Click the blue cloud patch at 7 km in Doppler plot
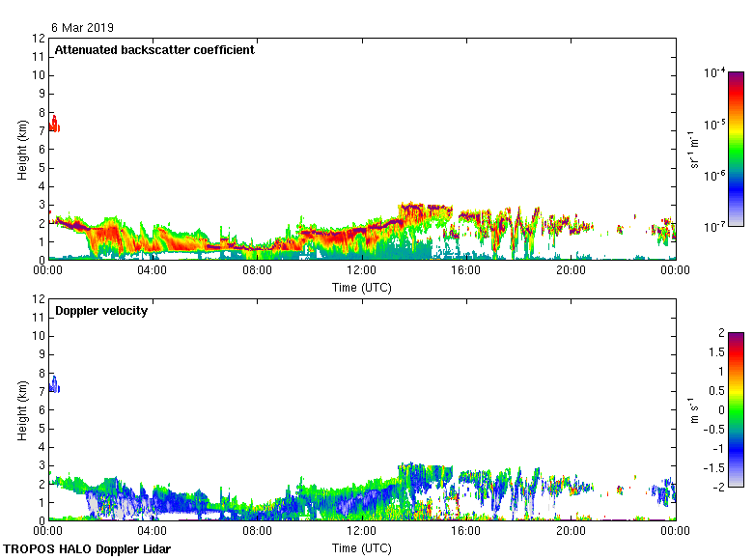The height and width of the screenshot is (560, 753). pyautogui.click(x=54, y=384)
